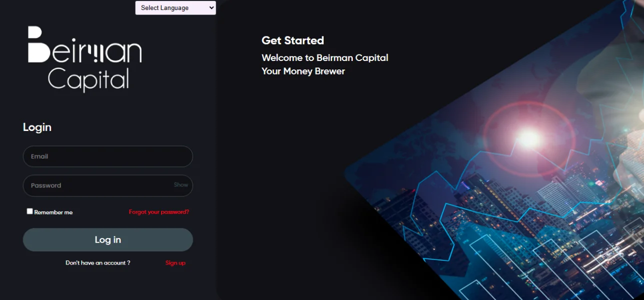Open the Forgot your password link
The height and width of the screenshot is (300, 644).
159,212
